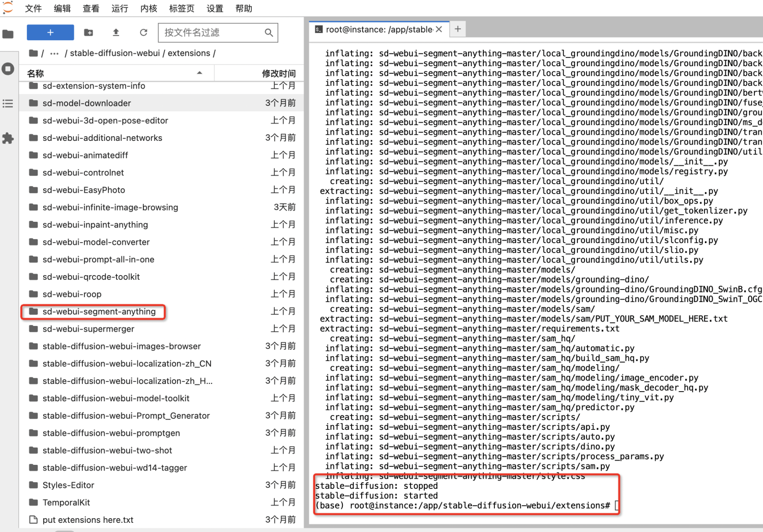This screenshot has height=532, width=763.
Task: Select TemporalKit folder
Action: point(162,503)
